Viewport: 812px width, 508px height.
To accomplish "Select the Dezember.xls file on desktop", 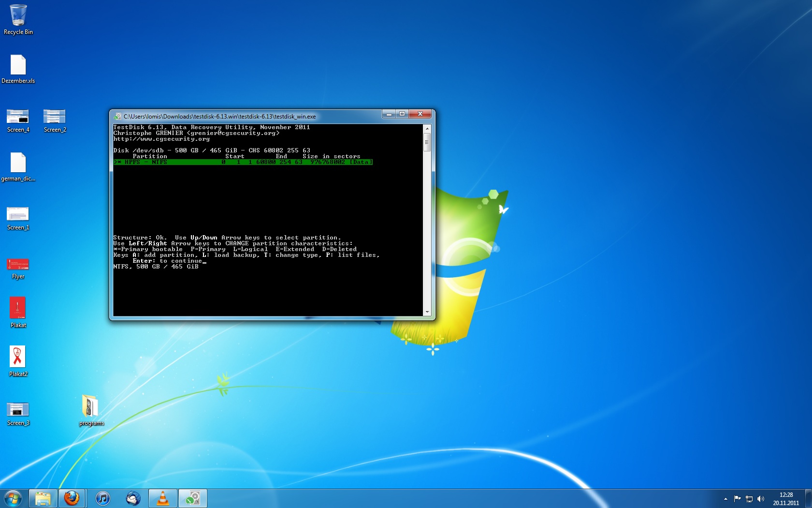I will click(x=18, y=69).
